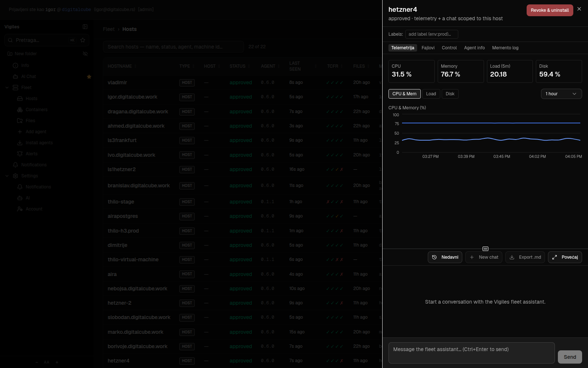Click the expand arrows icon in Povećaj
This screenshot has height=368, width=588.
(555, 257)
